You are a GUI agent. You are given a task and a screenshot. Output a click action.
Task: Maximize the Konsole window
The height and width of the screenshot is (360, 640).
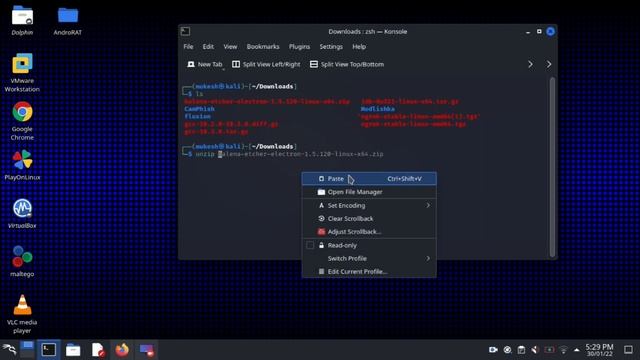(x=539, y=31)
